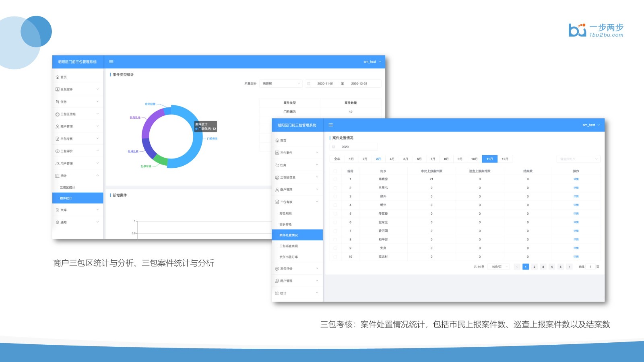Check the checkbox for row 三里屯

[335, 188]
